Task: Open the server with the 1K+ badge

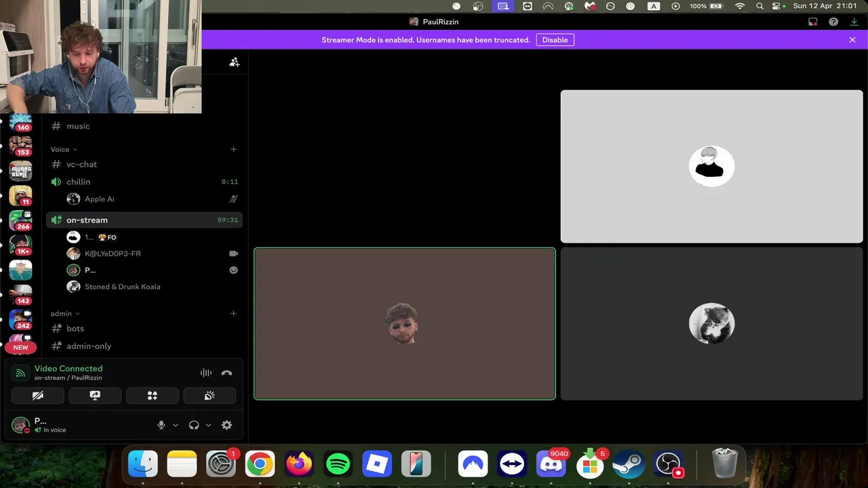Action: pos(20,245)
